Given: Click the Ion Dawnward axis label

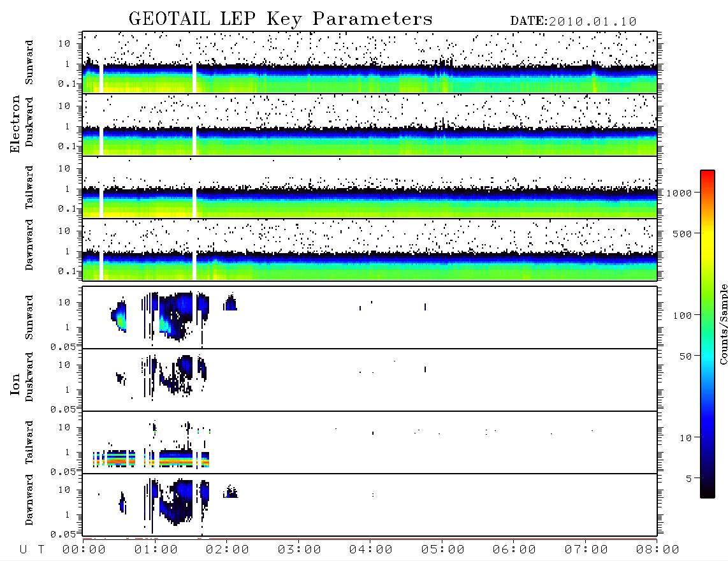Looking at the screenshot, I should 29,500.
